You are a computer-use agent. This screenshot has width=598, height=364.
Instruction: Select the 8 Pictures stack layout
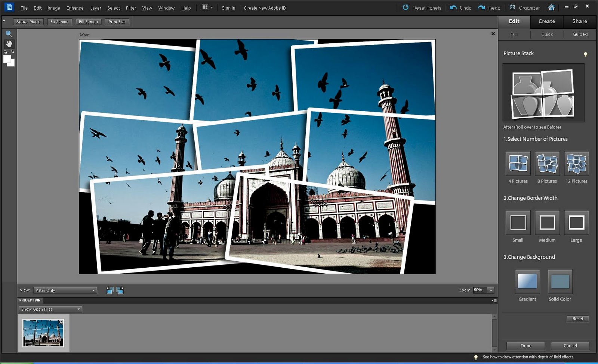547,164
